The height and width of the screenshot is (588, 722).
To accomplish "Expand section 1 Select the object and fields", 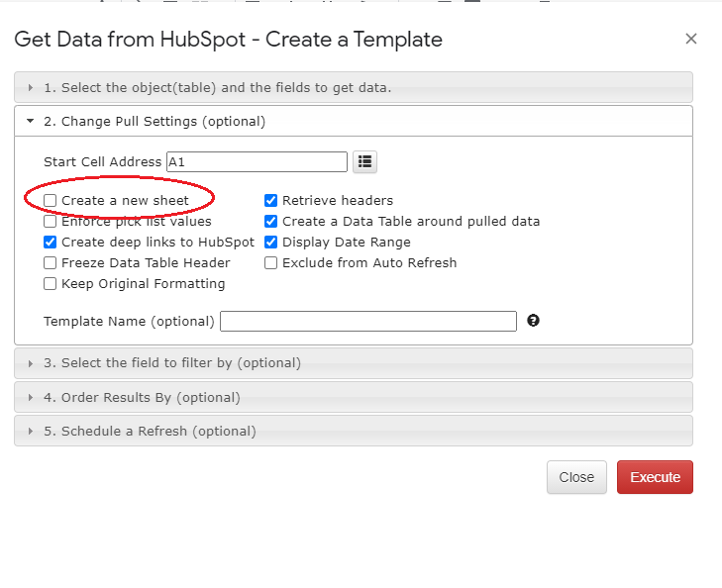I will pos(354,87).
